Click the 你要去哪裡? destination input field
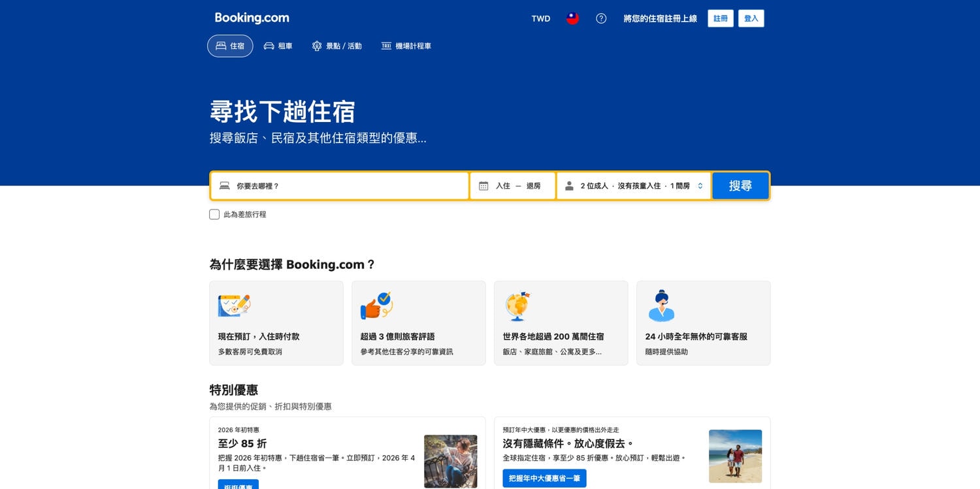The width and height of the screenshot is (980, 489). click(x=340, y=186)
